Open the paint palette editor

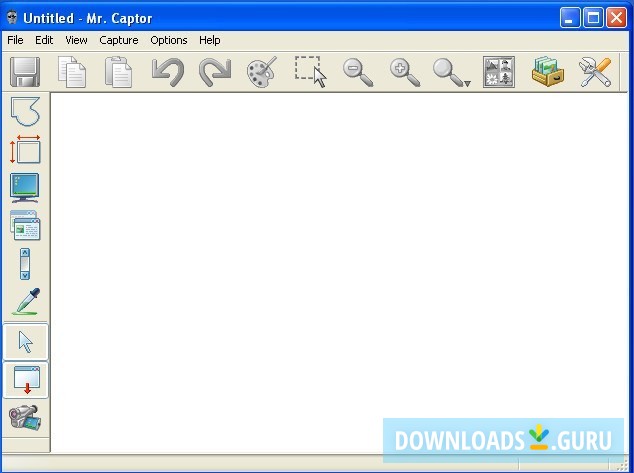pos(262,72)
